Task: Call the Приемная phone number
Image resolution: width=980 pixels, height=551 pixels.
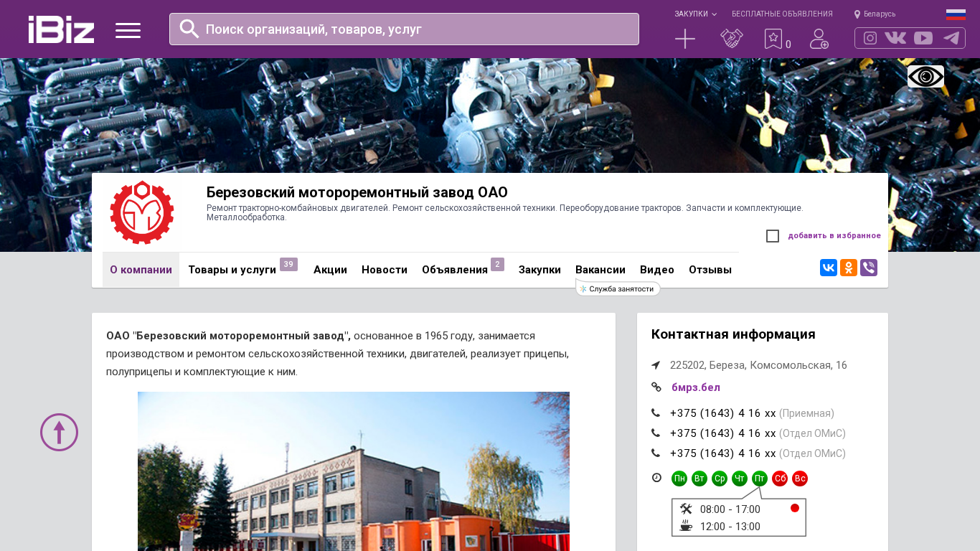Action: click(x=723, y=413)
